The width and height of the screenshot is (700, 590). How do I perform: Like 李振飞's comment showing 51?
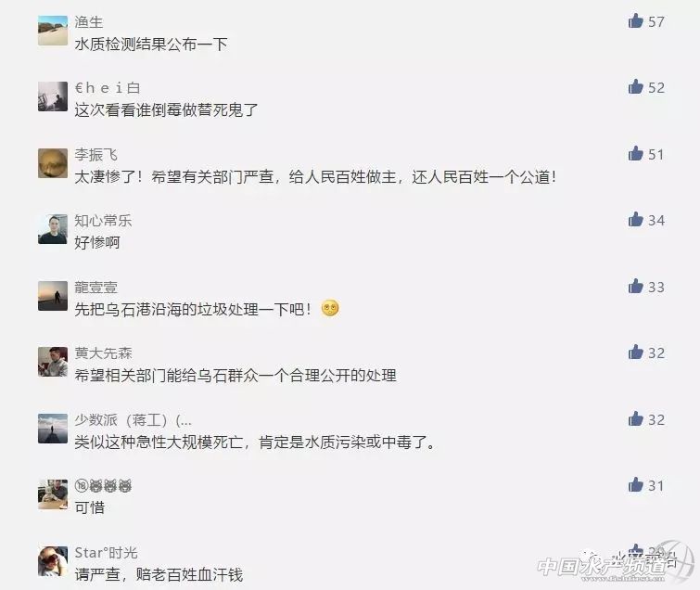point(635,153)
